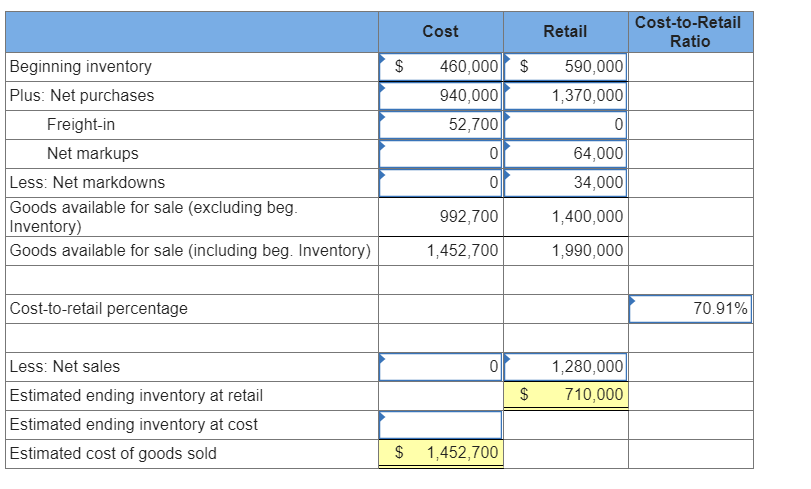
Task: Click the Cost column header
Action: coord(441,32)
